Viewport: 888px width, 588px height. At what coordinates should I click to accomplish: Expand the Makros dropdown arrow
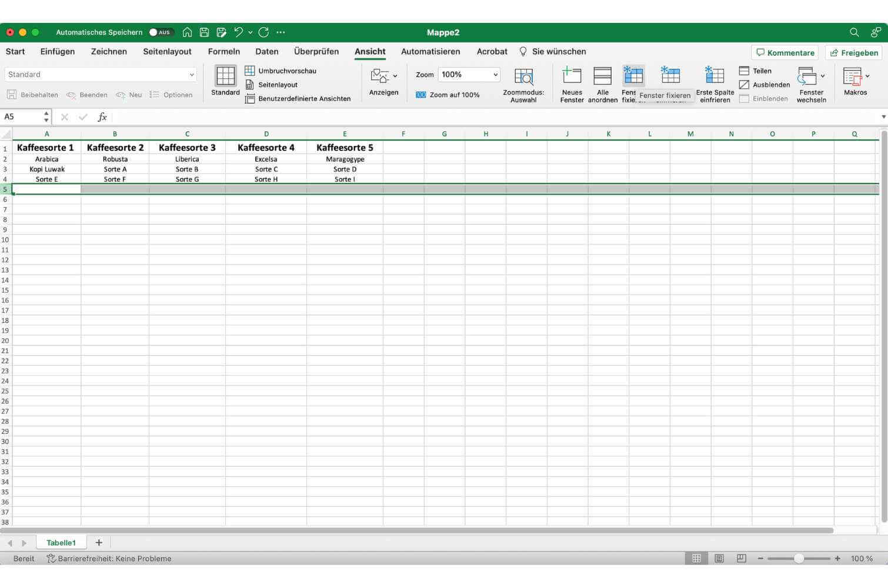pyautogui.click(x=867, y=76)
